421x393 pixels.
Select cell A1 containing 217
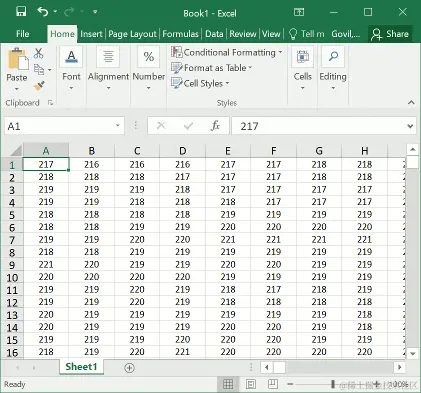(x=46, y=164)
